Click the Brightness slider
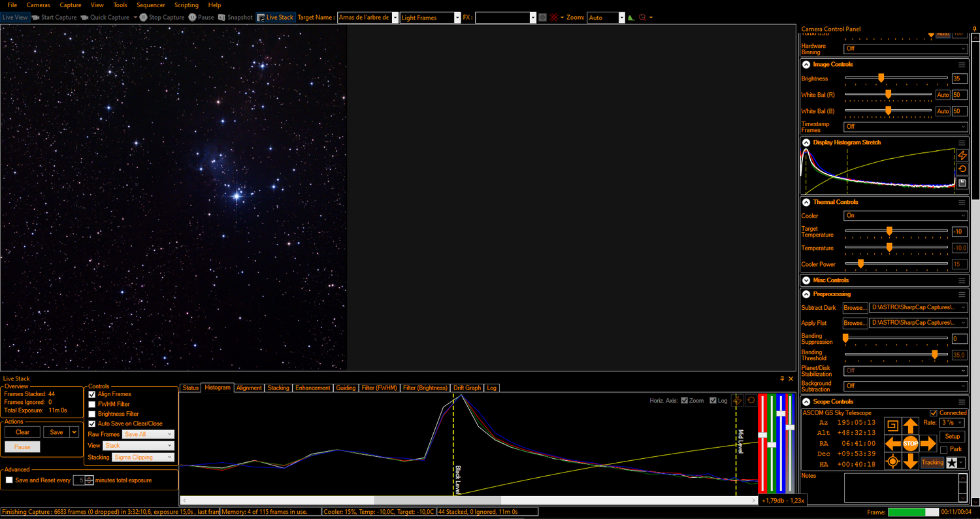980x519 pixels. tap(896, 78)
